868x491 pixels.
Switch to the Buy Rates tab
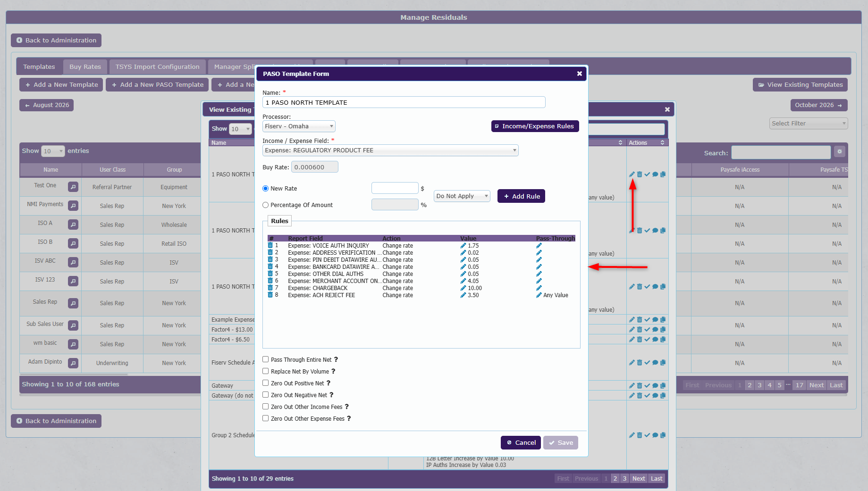click(85, 67)
